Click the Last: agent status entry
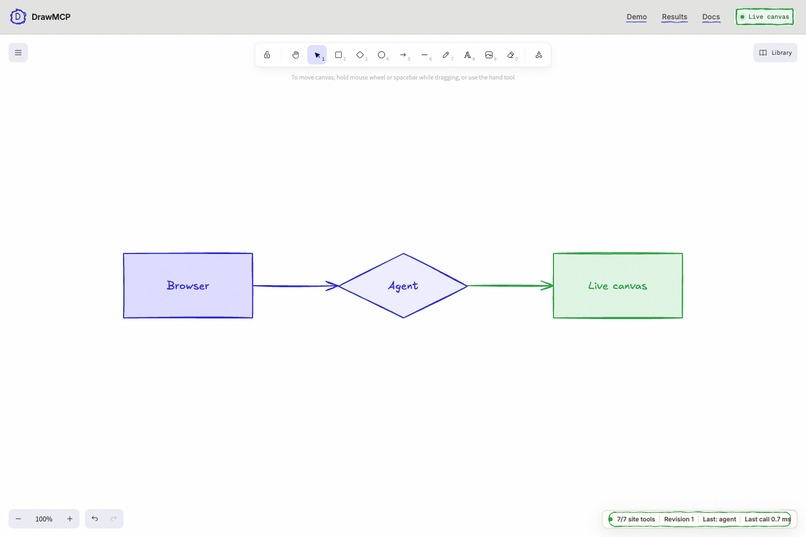 point(719,519)
